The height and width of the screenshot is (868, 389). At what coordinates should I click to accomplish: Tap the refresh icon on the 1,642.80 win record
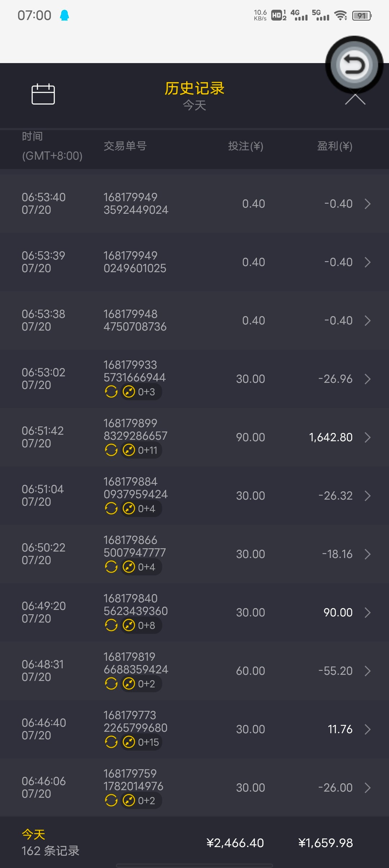(x=111, y=450)
